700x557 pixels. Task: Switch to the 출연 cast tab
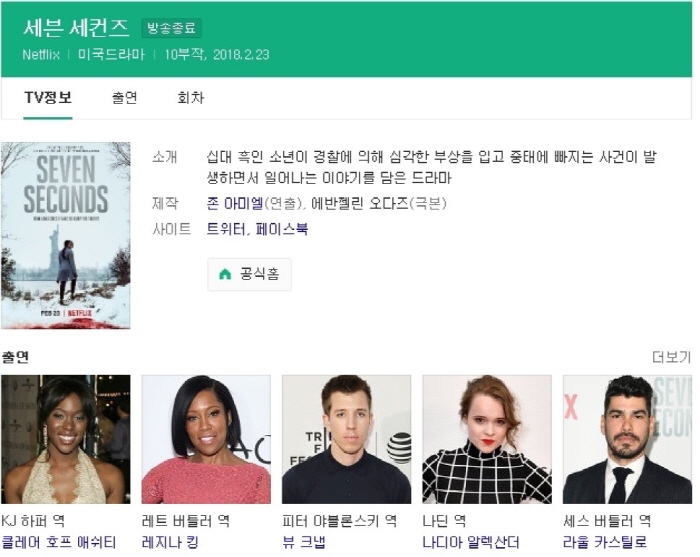(x=125, y=97)
